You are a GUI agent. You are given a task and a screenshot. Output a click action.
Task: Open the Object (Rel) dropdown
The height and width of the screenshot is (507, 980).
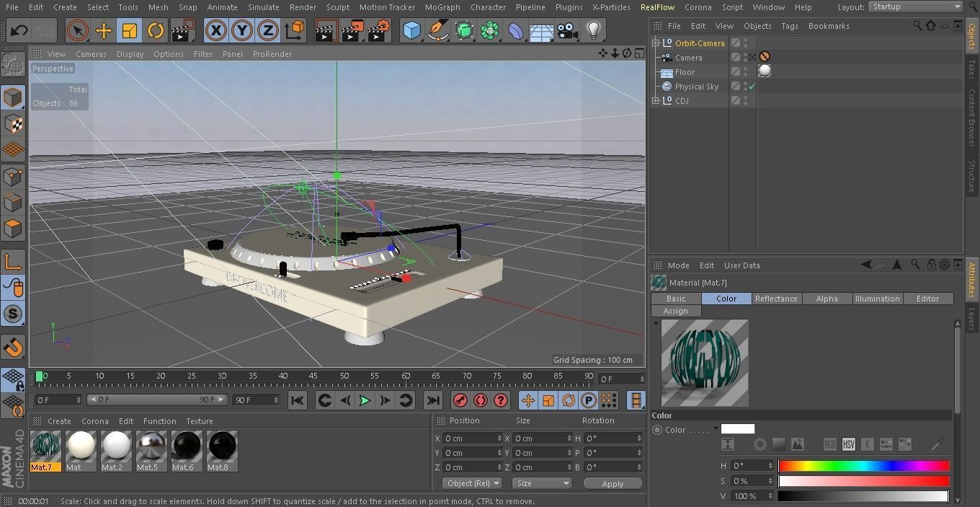[x=472, y=483]
